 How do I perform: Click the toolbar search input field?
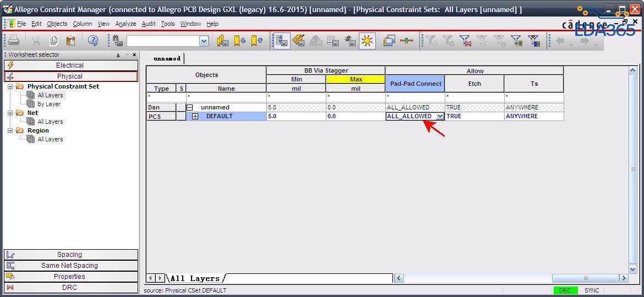pos(163,41)
